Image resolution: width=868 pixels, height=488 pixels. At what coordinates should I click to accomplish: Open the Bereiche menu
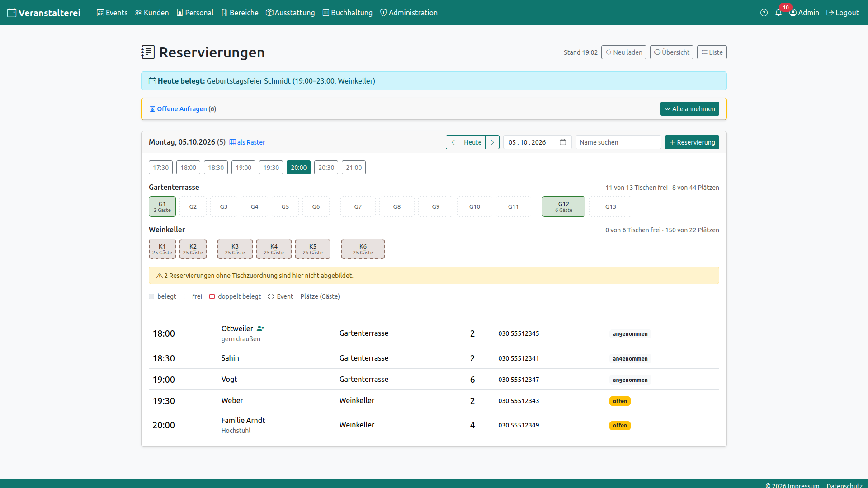pyautogui.click(x=240, y=13)
